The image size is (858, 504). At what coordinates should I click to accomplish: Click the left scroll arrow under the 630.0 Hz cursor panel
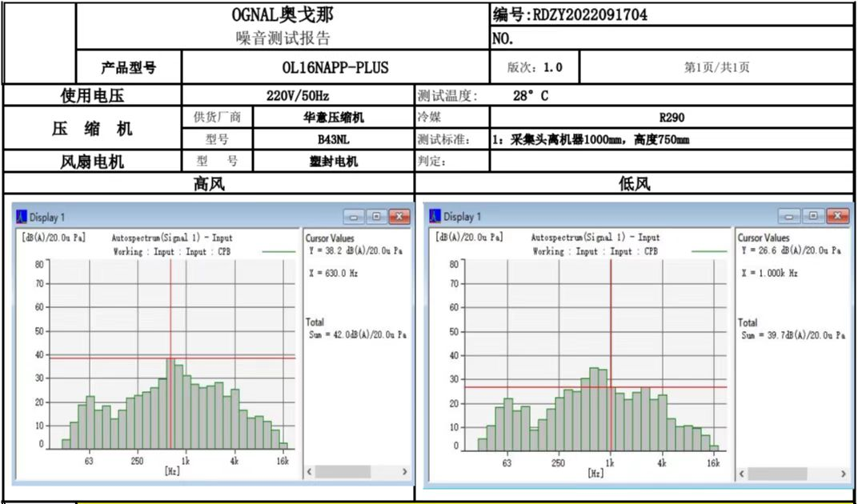point(310,471)
